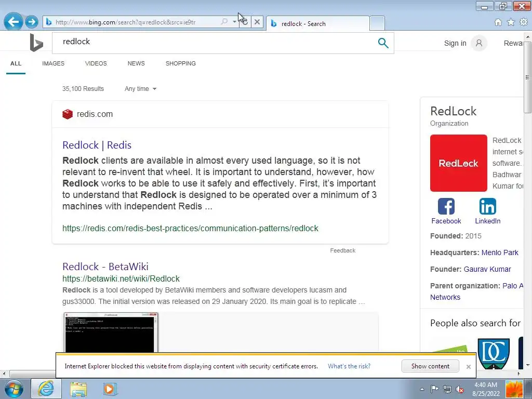Screen dimensions: 532x399
Task: Click the user avatar icon beside Sign in
Action: (x=478, y=43)
